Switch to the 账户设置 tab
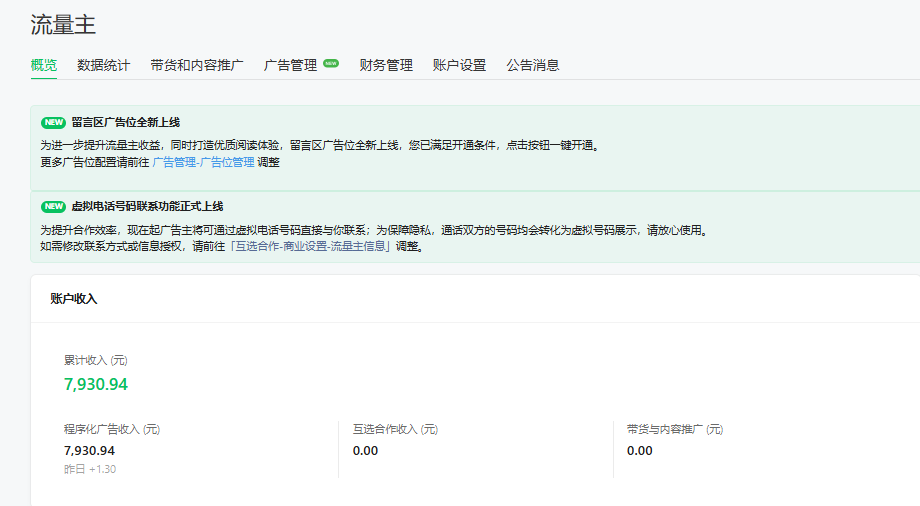The width and height of the screenshot is (920, 506). 460,65
